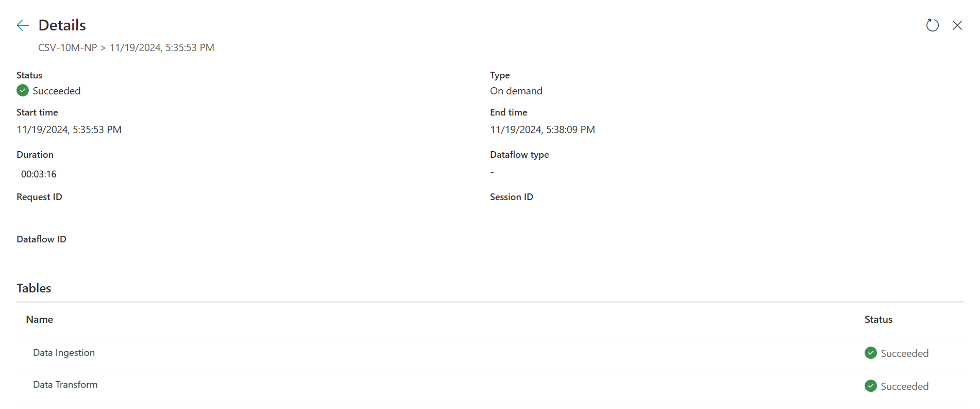980x409 pixels.
Task: Click the Succeeded text in Data Ingestion row
Action: coord(904,353)
